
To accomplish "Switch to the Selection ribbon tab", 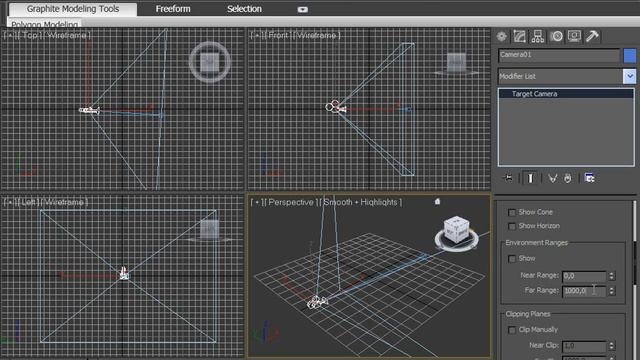I will point(244,9).
